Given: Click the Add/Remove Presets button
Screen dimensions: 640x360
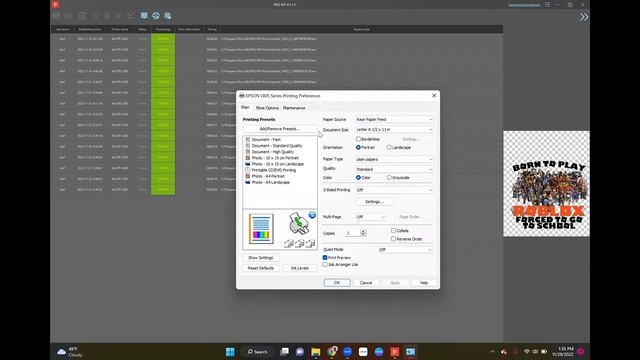Looking at the screenshot, I should tap(280, 129).
